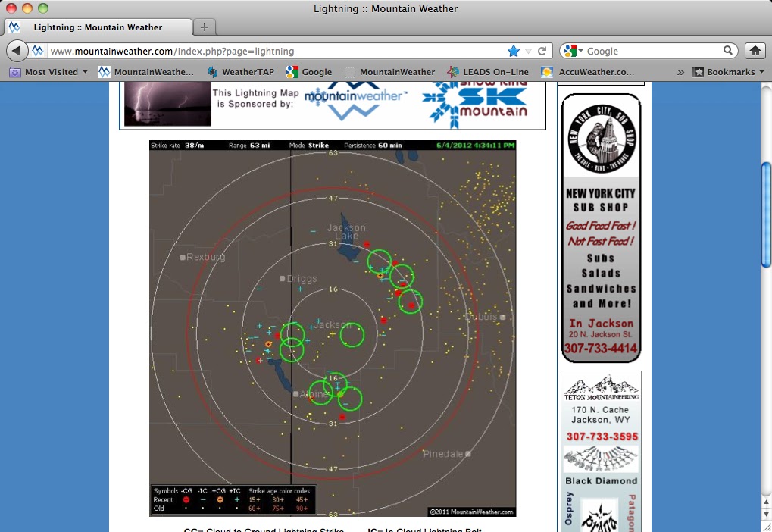Click the scrollbar down arrow
The height and width of the screenshot is (532, 772).
(x=766, y=514)
